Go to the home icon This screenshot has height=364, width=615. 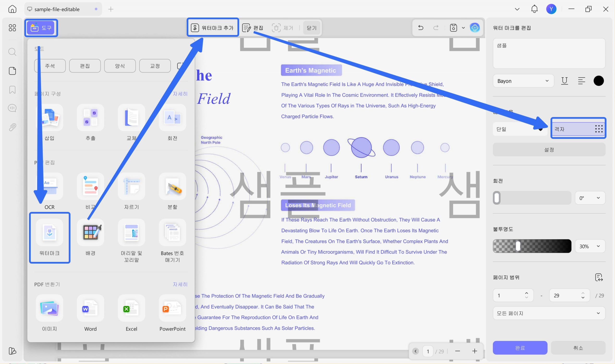(12, 9)
